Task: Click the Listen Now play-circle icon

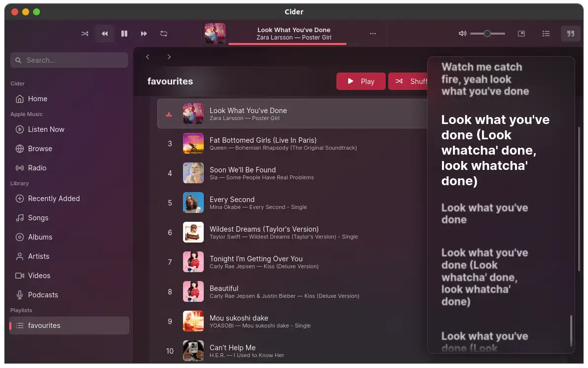Action: coord(20,129)
